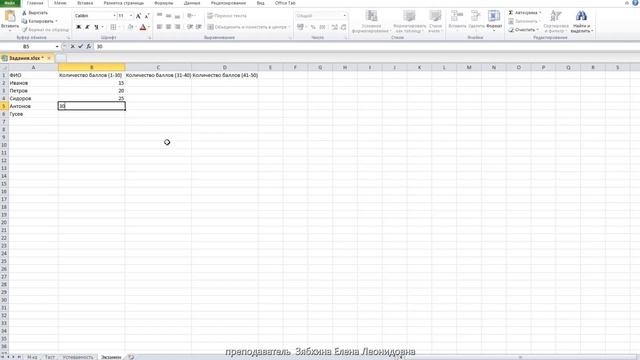
Task: Click the Copy (Копировать) button
Action: point(39,21)
